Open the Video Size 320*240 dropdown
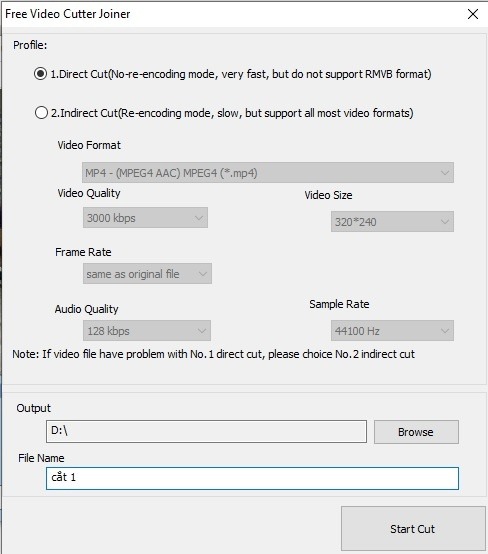This screenshot has height=554, width=488. [x=392, y=222]
